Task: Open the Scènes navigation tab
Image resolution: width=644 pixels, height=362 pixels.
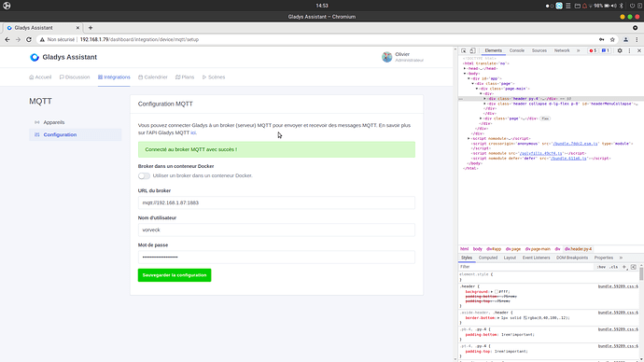Action: pyautogui.click(x=214, y=77)
